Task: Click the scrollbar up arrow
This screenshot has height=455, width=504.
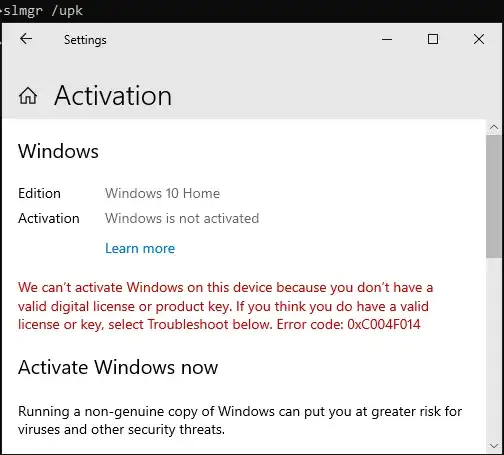Action: point(494,127)
